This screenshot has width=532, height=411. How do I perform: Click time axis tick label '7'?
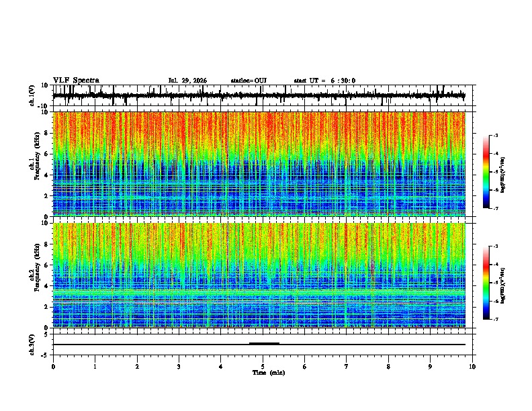coord(347,367)
